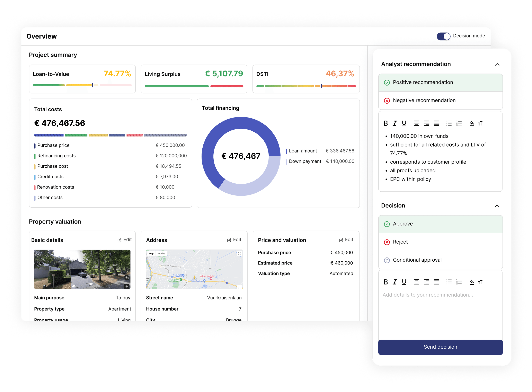Right align text in analyst recommendation editor
This screenshot has height=392, width=532.
point(426,123)
